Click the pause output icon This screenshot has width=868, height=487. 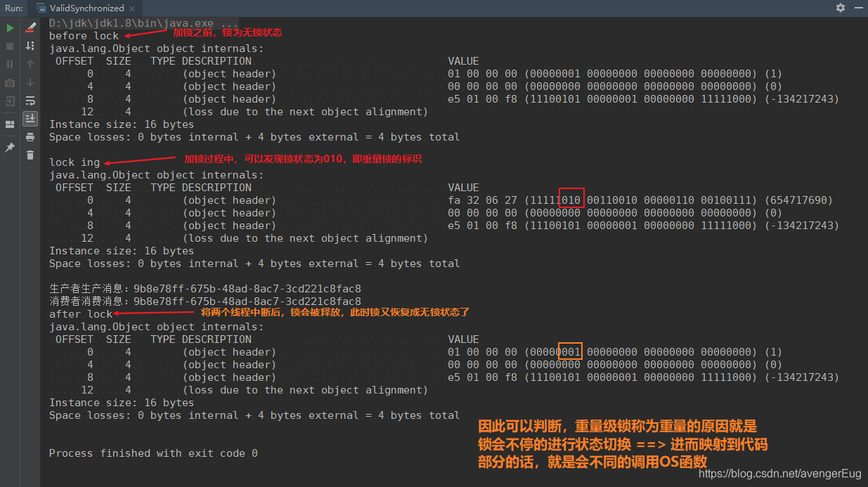coord(10,64)
